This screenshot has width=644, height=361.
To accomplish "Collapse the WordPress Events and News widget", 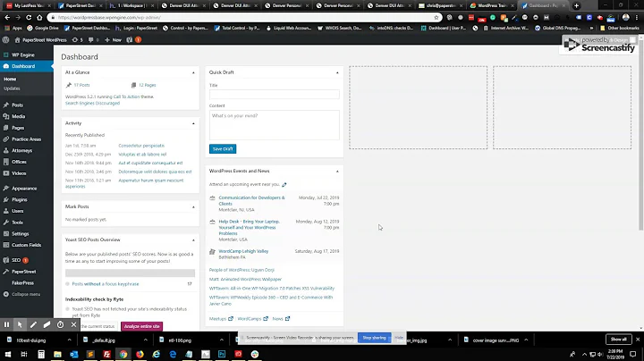I will click(337, 171).
